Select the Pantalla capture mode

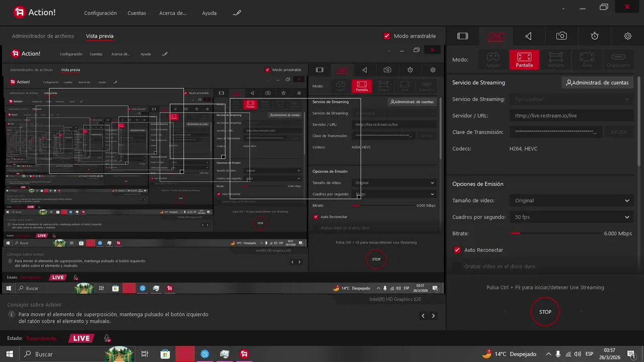(524, 60)
